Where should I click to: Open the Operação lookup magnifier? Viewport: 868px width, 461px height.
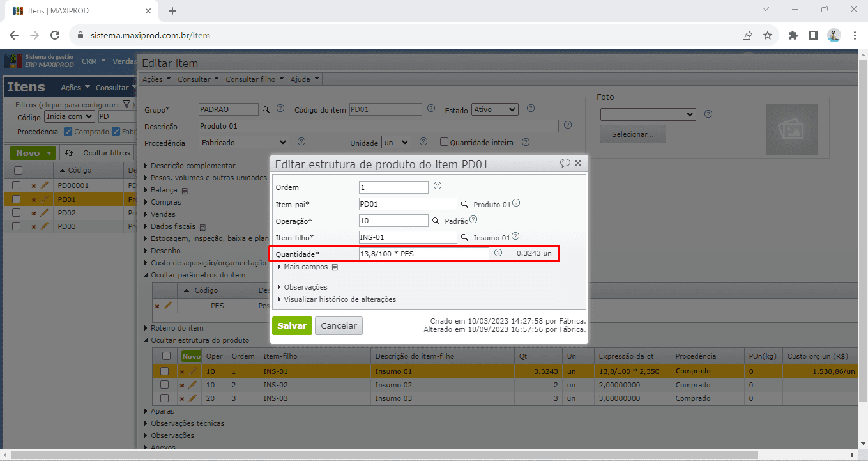pyautogui.click(x=436, y=221)
